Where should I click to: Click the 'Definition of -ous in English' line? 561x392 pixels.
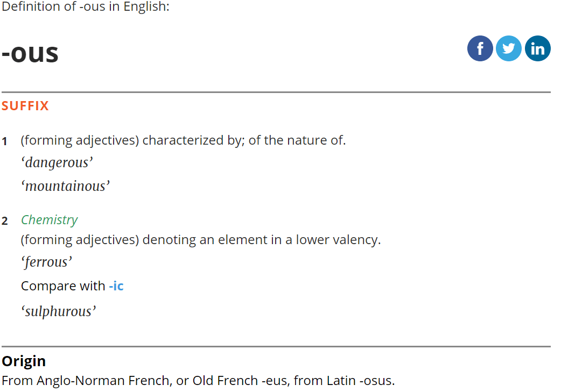click(86, 8)
